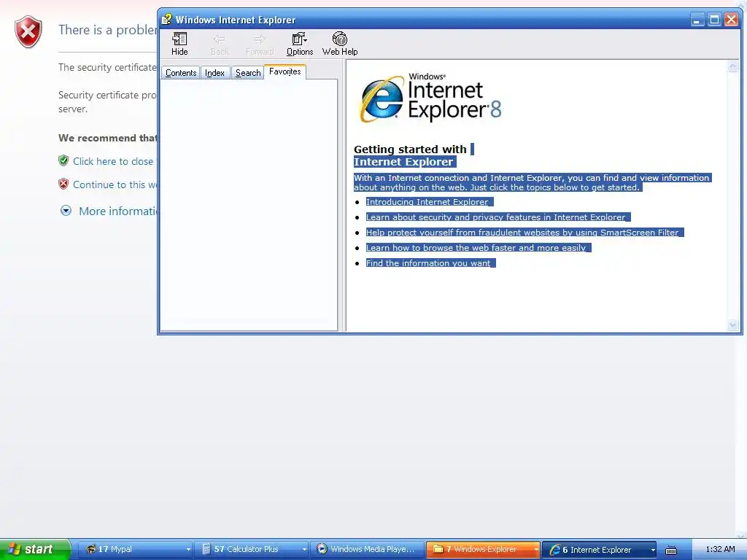Open the Windows Start menu

(35, 549)
